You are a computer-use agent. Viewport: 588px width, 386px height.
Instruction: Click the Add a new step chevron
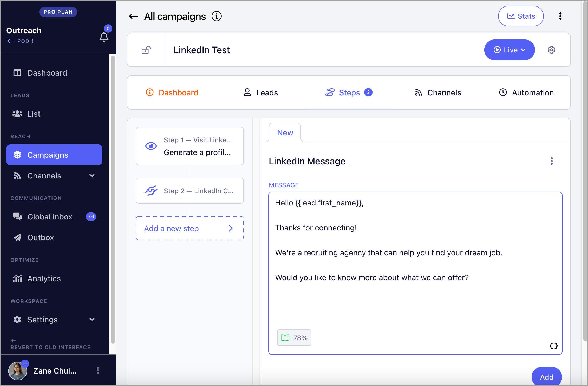pos(231,228)
